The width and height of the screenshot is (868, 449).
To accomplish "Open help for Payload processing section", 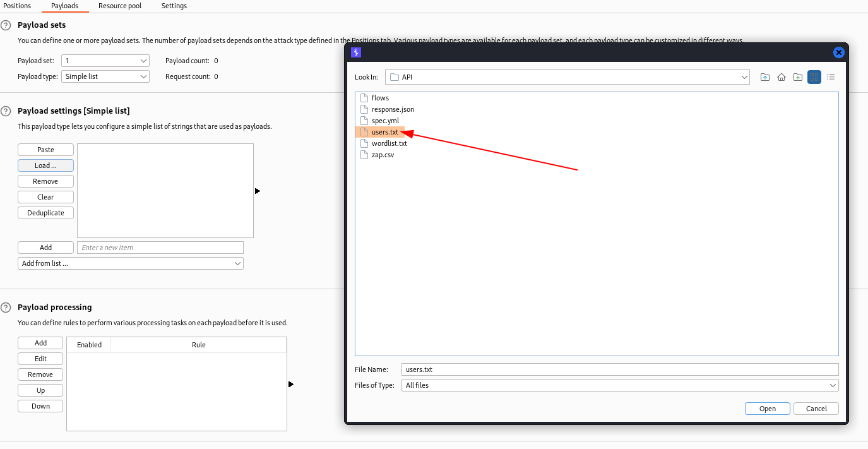I will (6, 308).
